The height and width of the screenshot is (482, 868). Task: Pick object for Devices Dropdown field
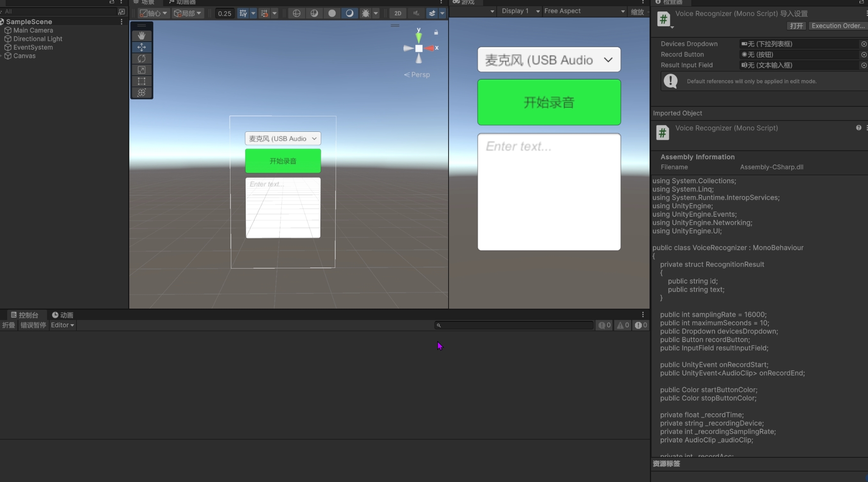[863, 44]
